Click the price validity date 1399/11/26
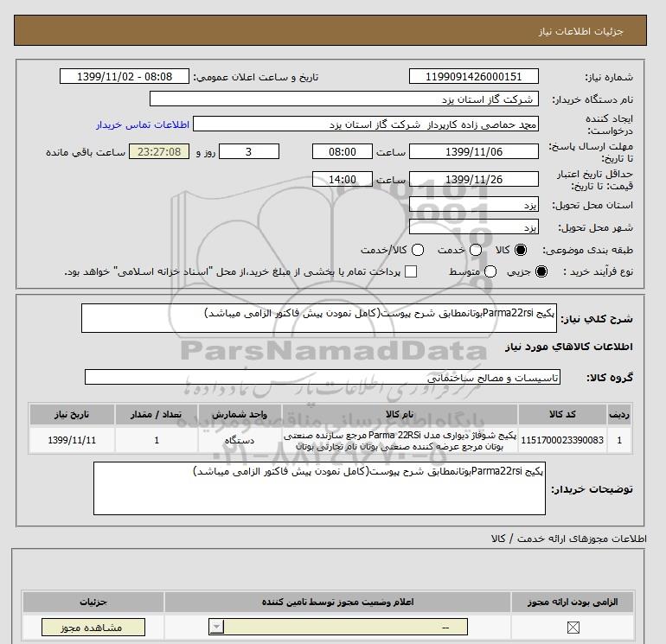The width and height of the screenshot is (666, 644). [x=474, y=179]
